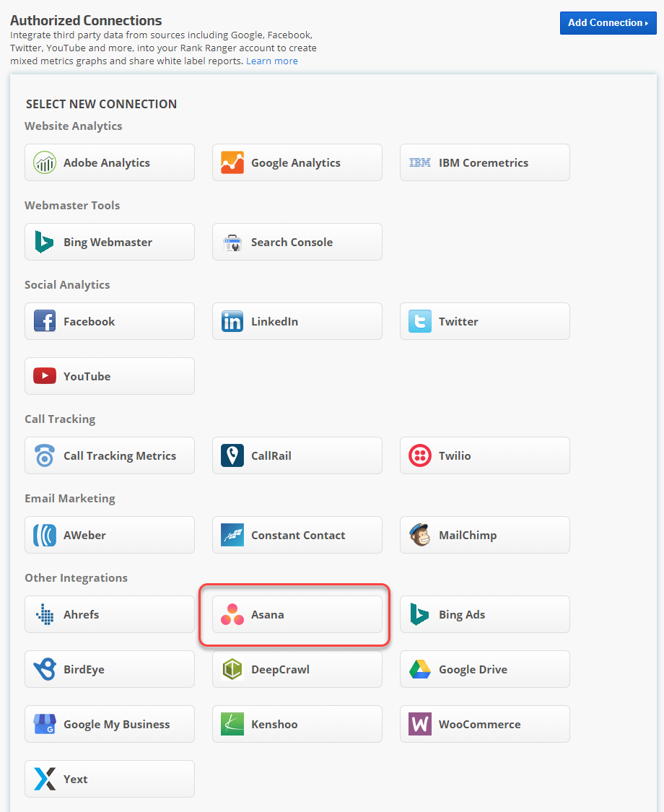Click the BirdEye logo icon

point(45,669)
